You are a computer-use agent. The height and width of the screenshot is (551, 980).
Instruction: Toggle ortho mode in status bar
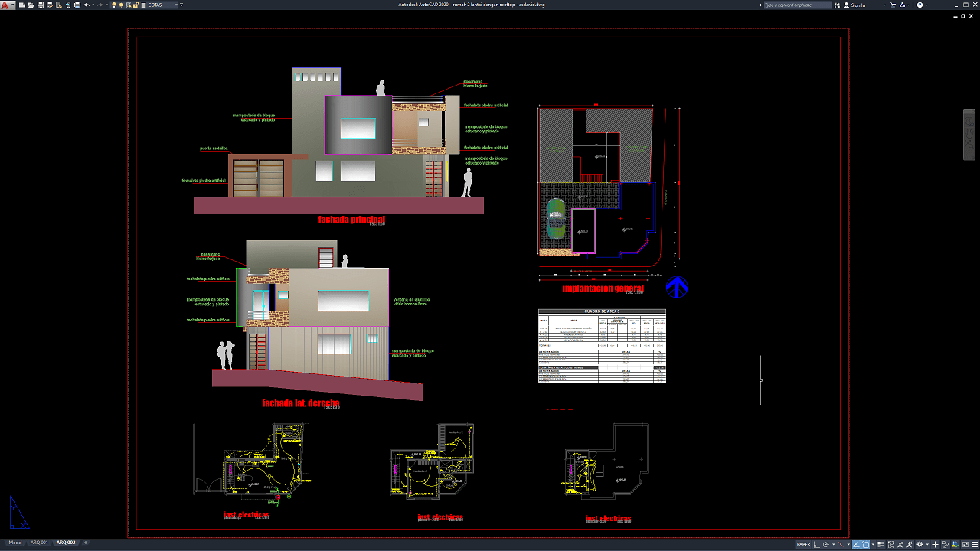(817, 545)
